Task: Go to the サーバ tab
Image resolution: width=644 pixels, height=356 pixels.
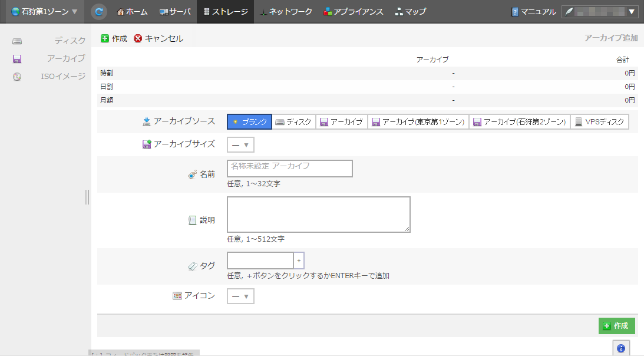Action: 175,11
